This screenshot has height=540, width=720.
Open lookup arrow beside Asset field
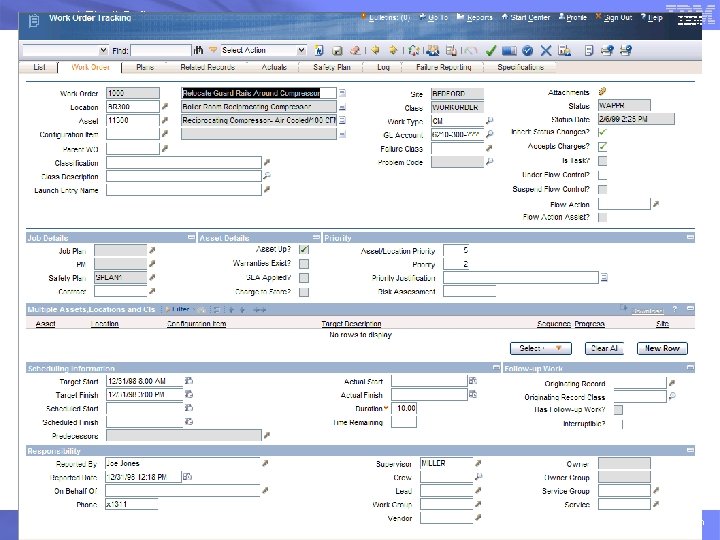click(165, 120)
